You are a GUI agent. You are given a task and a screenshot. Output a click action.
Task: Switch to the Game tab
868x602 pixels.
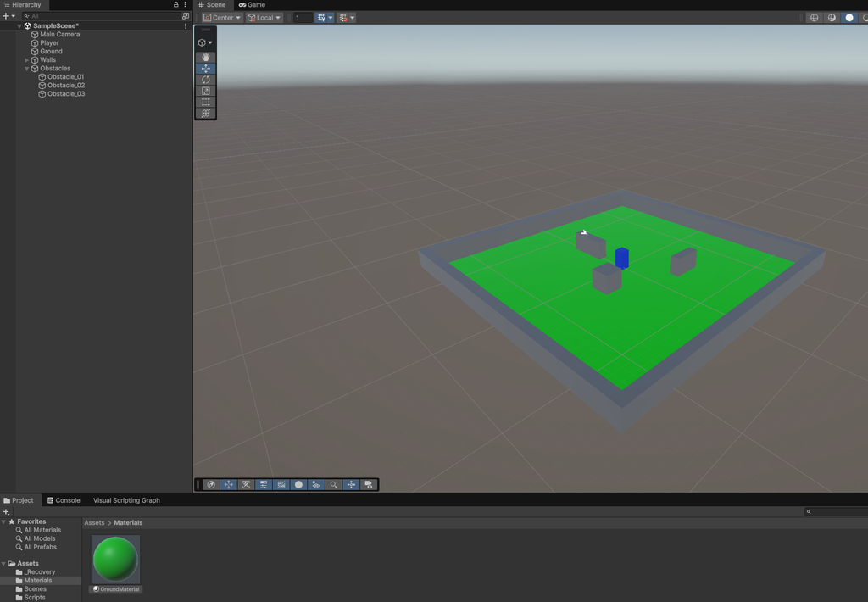(252, 4)
